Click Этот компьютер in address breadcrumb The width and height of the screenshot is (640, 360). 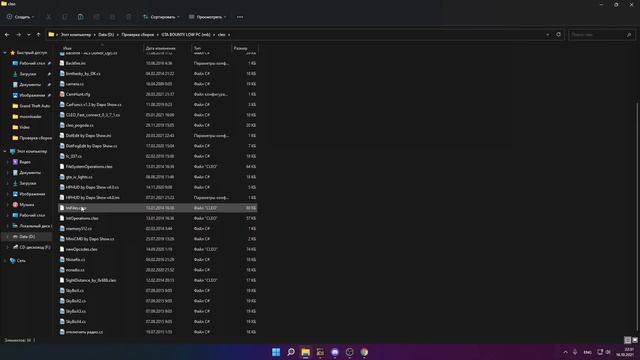tap(76, 35)
